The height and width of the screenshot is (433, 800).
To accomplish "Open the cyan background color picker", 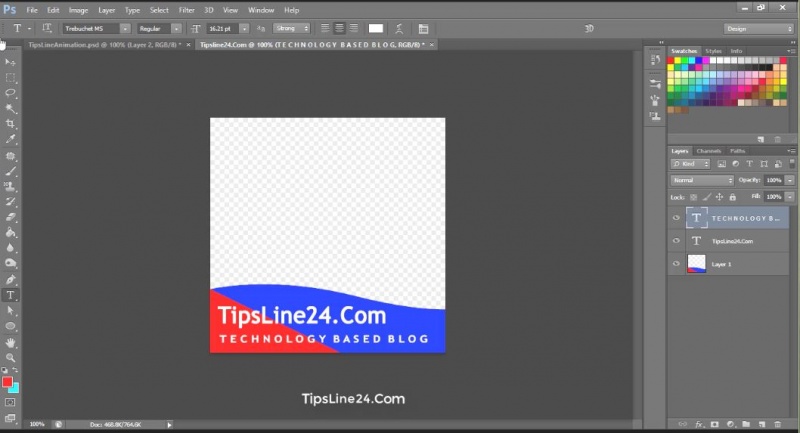I will coord(15,389).
